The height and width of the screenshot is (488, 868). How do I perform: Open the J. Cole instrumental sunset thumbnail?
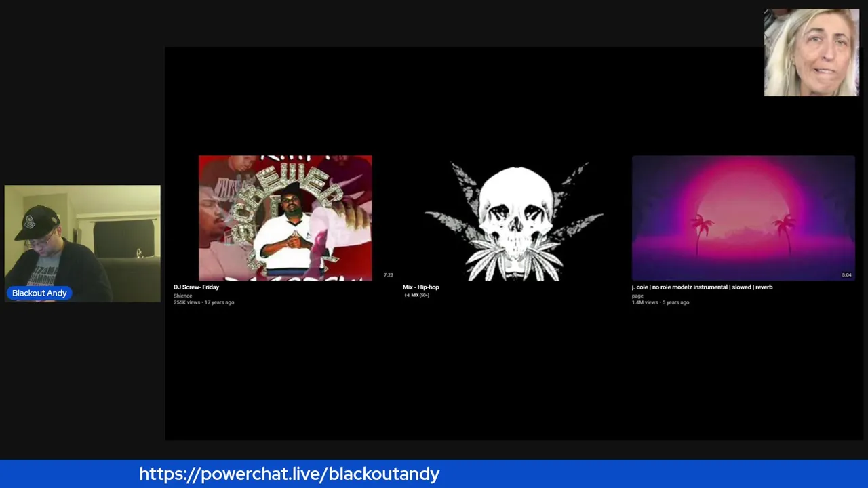pos(743,218)
